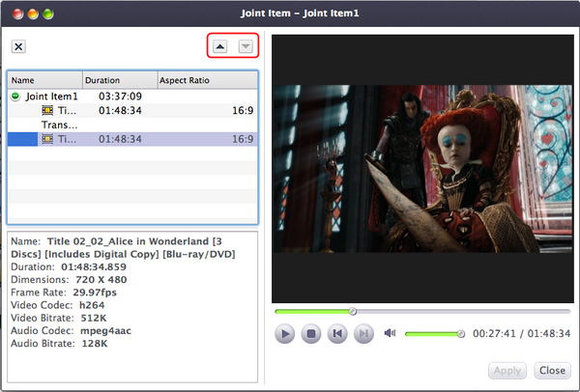Viewport: 580px width, 392px height.
Task: Click 03:37:09 total duration cell
Action: [120, 97]
